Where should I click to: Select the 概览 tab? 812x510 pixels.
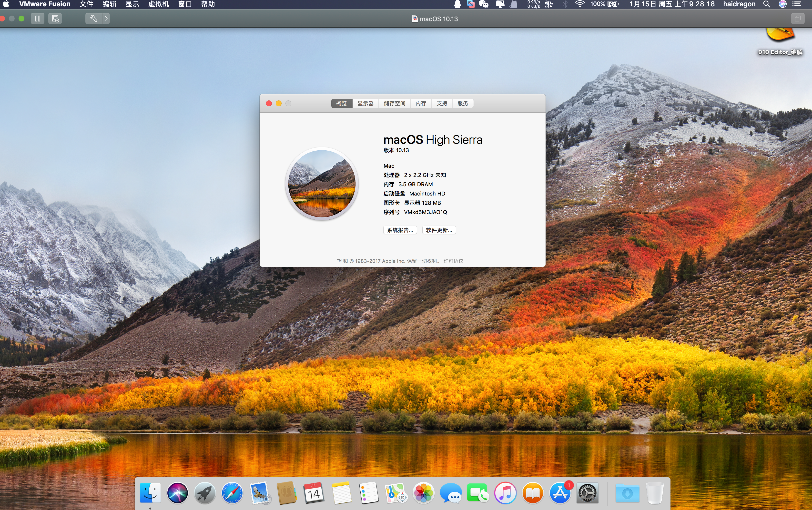point(342,103)
